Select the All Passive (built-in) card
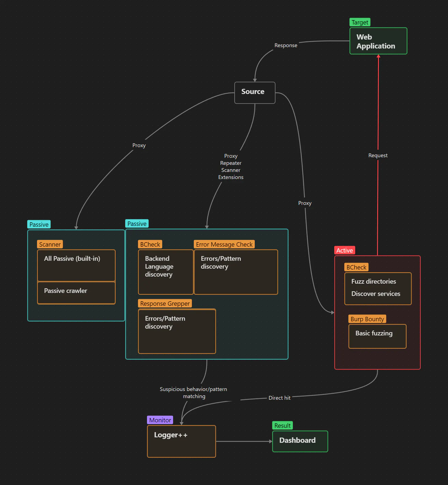The width and height of the screenshot is (448, 485). (76, 265)
